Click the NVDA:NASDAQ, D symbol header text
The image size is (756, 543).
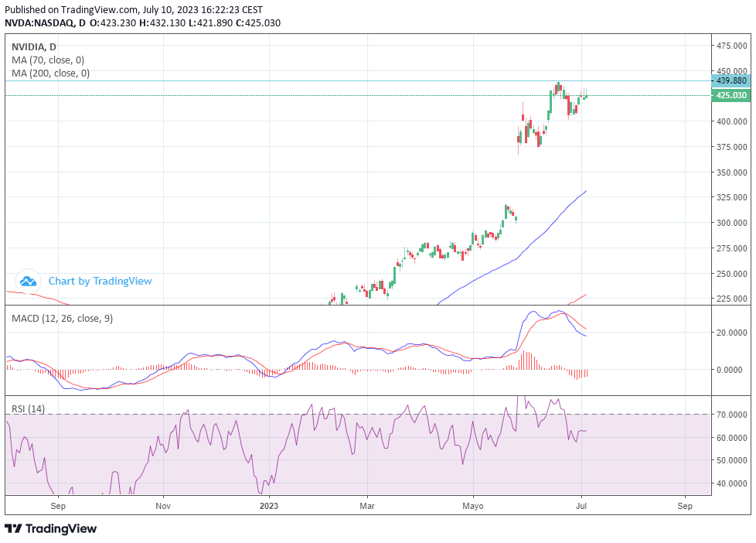(x=46, y=22)
